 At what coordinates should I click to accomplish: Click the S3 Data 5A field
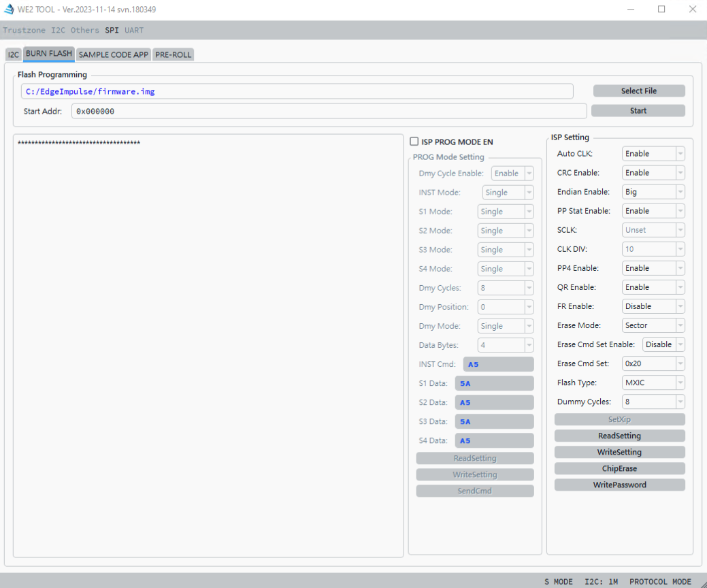[x=494, y=422]
